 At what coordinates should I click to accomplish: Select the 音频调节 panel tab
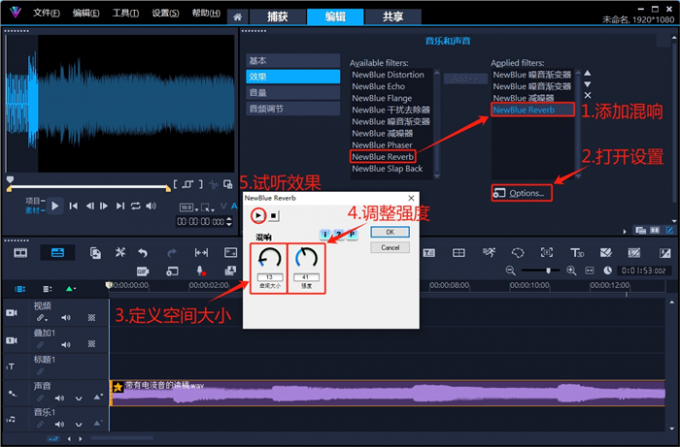coord(293,109)
